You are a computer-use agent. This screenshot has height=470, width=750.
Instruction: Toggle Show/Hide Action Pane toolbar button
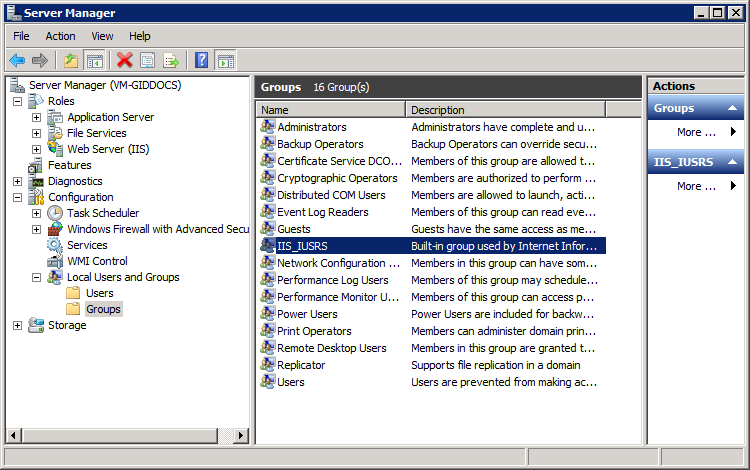[x=225, y=61]
